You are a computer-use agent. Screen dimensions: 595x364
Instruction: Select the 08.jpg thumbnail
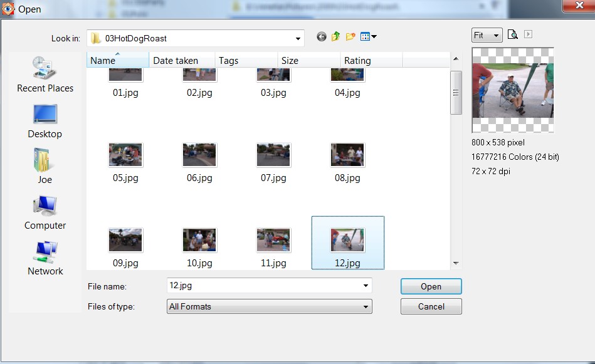[347, 155]
